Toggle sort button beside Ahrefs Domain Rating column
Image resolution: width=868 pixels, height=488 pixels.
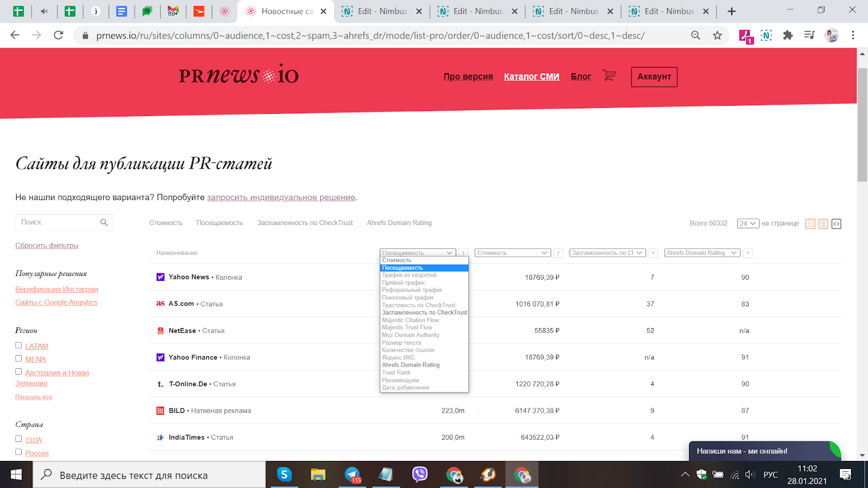pos(748,253)
